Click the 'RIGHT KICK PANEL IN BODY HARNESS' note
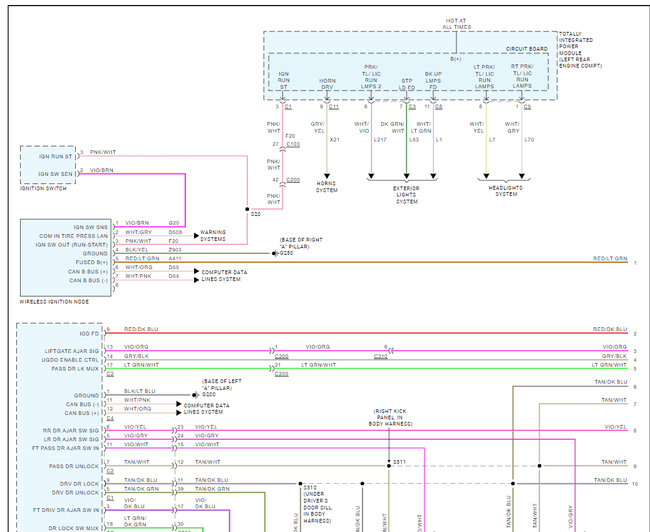Viewport: 650px width, 532px height. [x=390, y=418]
